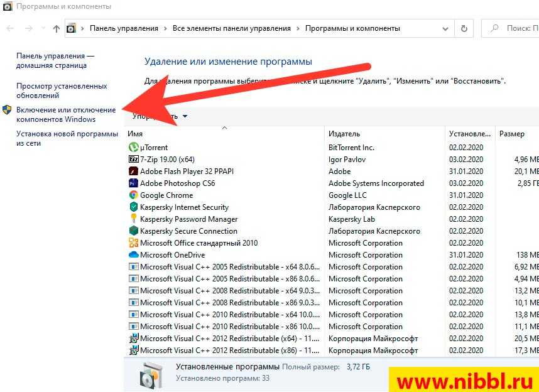The width and height of the screenshot is (539, 392).
Task: Select Kaspersky Secure Connection entry
Action: 188,231
